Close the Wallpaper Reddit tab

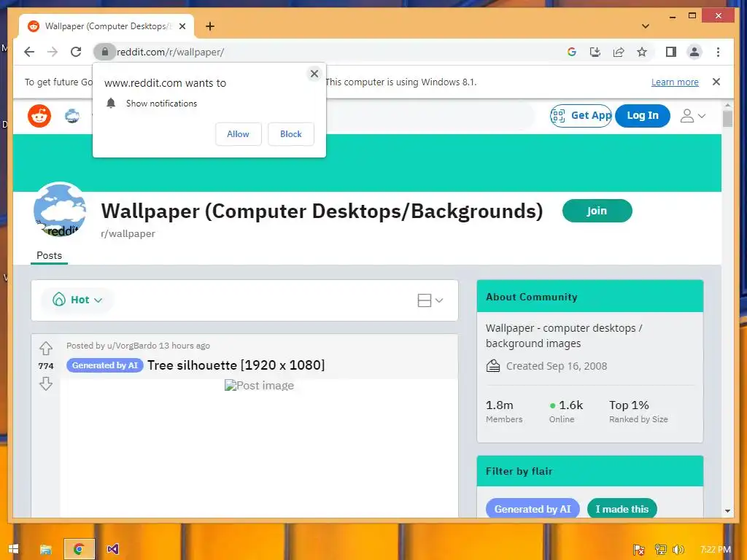click(182, 26)
